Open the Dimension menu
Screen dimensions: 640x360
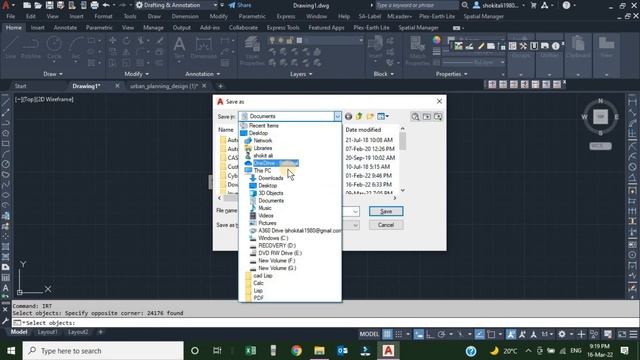click(185, 16)
